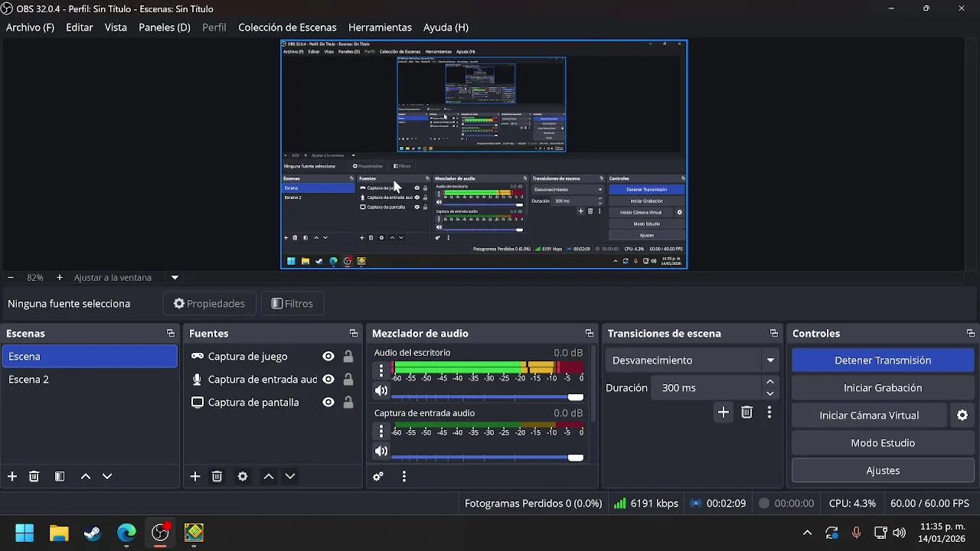Delete the selected source with the trash icon
Image resolution: width=980 pixels, height=551 pixels.
coord(217,476)
